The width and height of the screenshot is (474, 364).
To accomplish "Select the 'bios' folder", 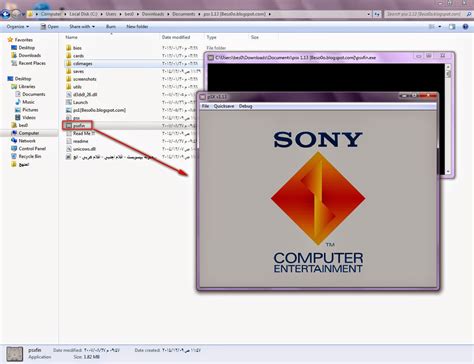I will click(x=74, y=48).
